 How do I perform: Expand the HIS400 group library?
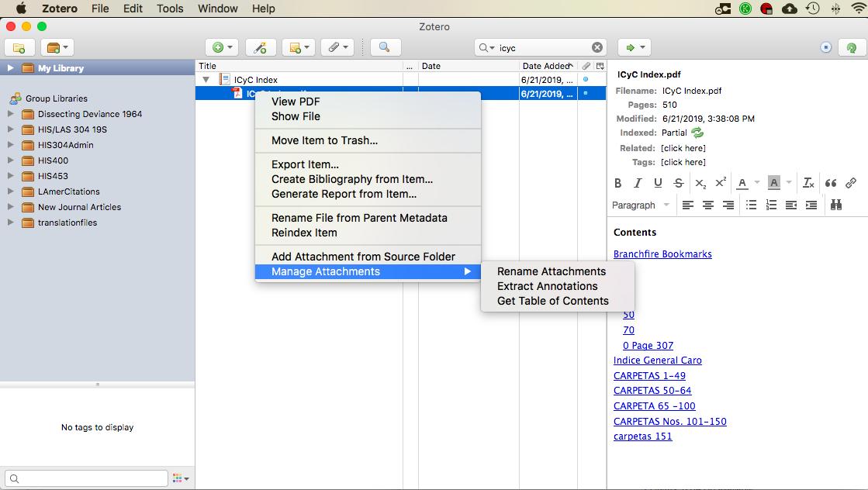[x=10, y=160]
